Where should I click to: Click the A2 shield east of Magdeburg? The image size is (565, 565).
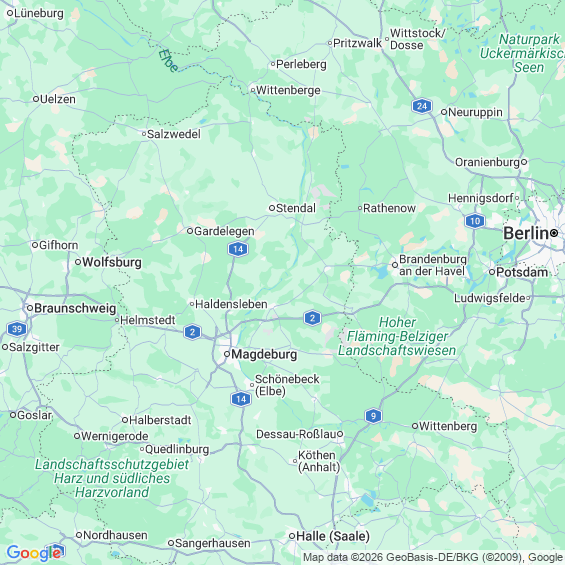coord(312,318)
